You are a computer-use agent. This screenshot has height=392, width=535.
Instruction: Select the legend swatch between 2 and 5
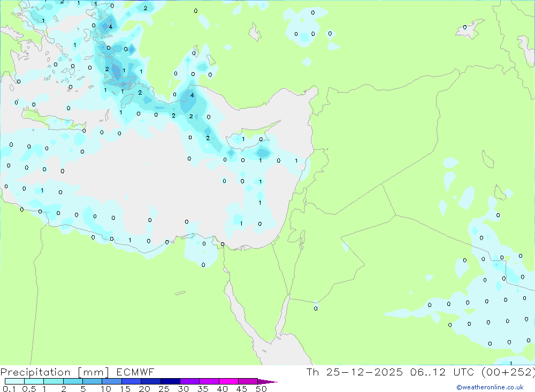(x=73, y=381)
